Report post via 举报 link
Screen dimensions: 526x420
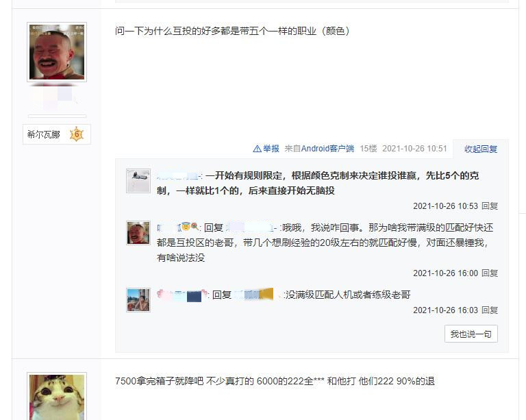[x=271, y=149]
